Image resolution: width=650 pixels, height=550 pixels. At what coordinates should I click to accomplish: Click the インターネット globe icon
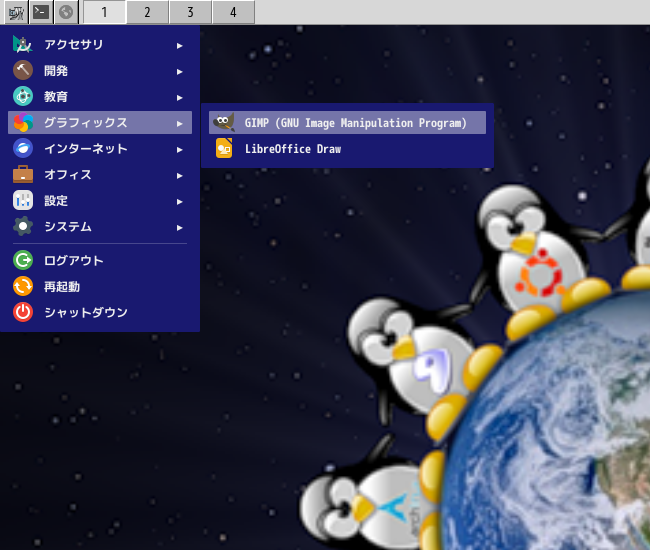coord(23,148)
